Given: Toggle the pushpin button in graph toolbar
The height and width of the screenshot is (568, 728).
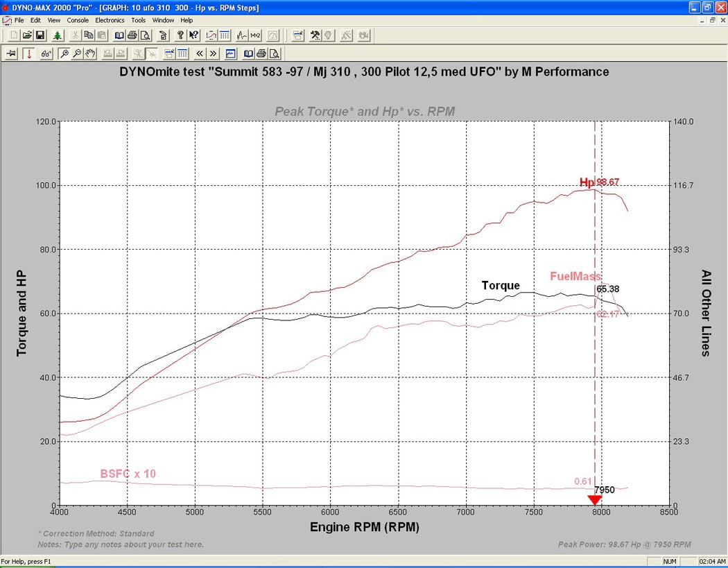Looking at the screenshot, I should 12,53.
